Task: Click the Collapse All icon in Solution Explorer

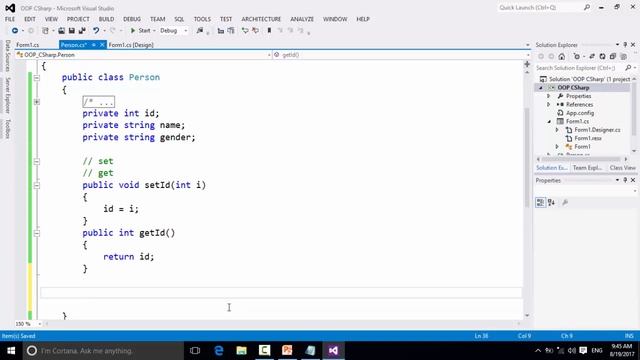Action: 613,57
